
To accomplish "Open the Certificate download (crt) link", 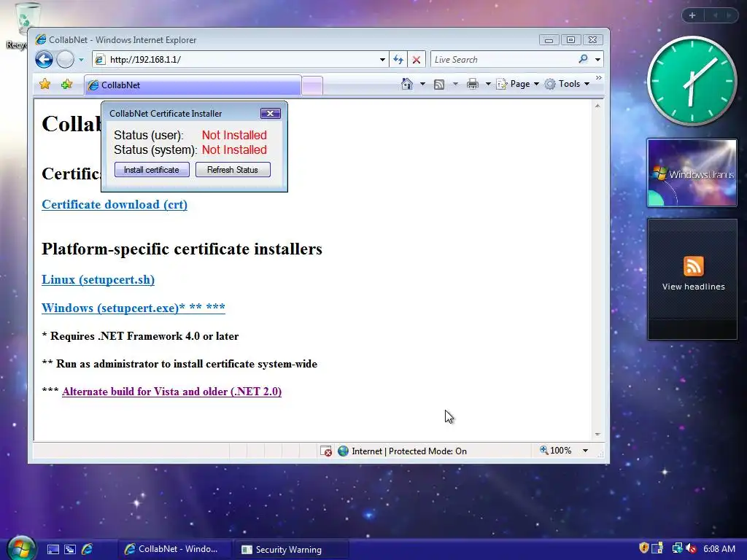I will pos(115,204).
